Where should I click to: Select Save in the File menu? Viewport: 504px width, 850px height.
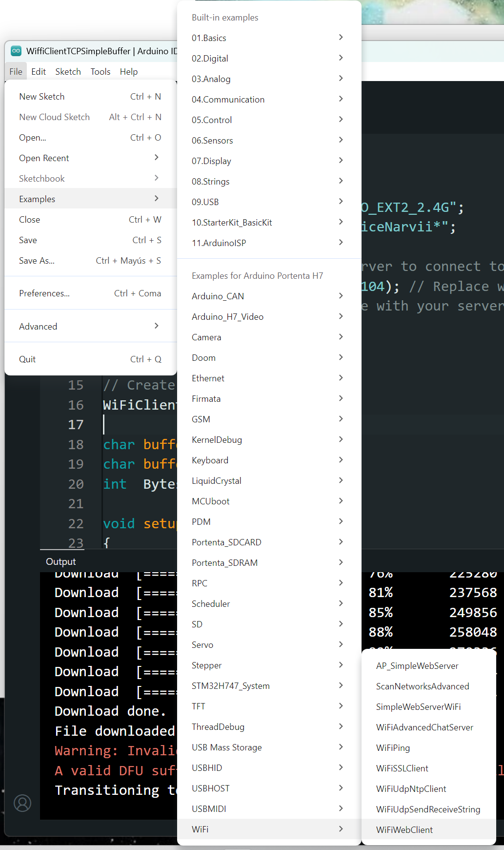point(90,240)
